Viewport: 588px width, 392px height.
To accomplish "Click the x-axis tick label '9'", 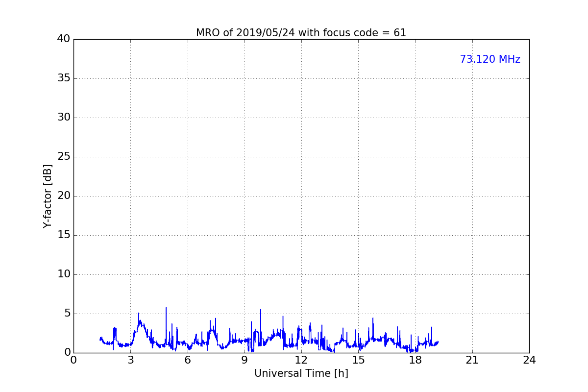I will pos(245,360).
